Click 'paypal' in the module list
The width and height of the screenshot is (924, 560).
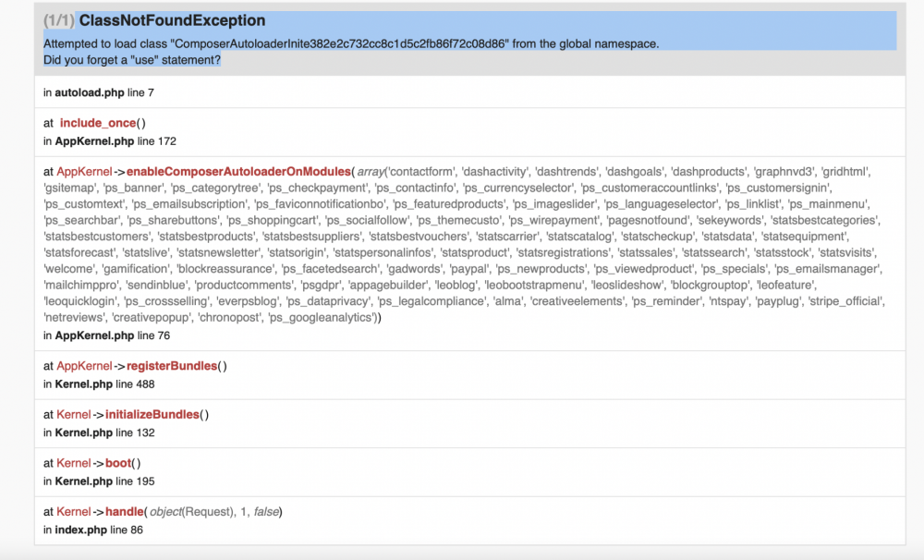click(469, 270)
